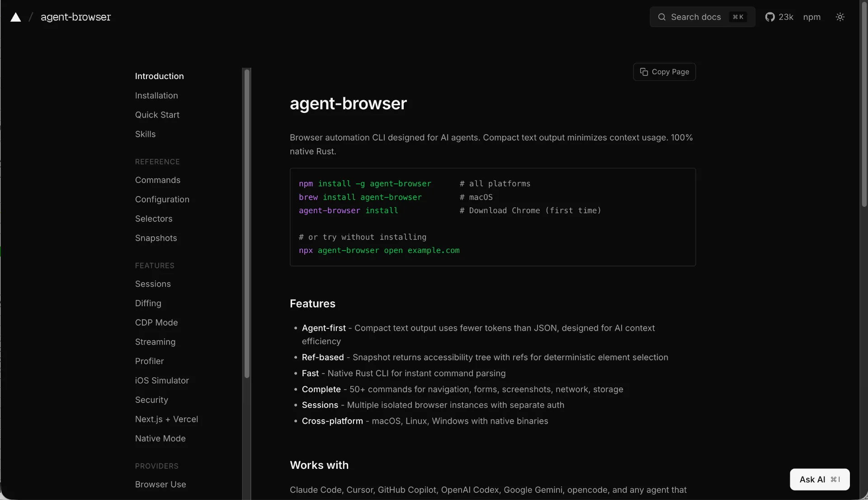This screenshot has width=868, height=500.
Task: Click the 23k GitHub star count
Action: 785,17
